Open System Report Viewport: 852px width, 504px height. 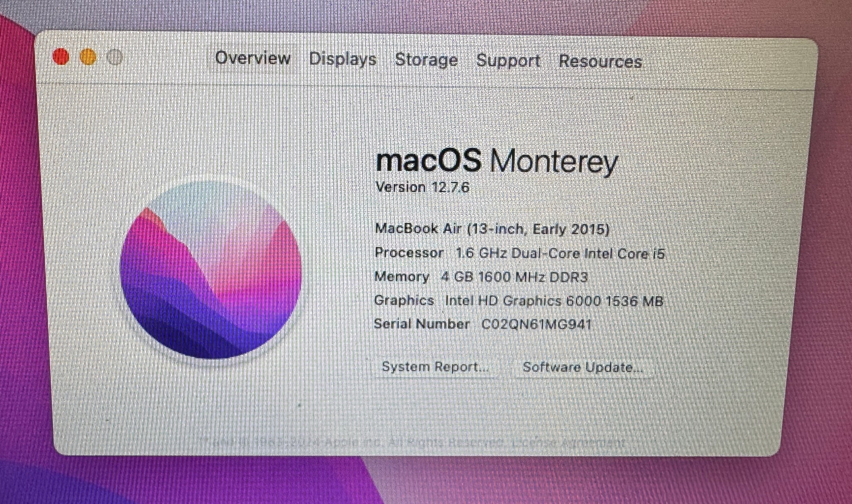click(x=436, y=367)
